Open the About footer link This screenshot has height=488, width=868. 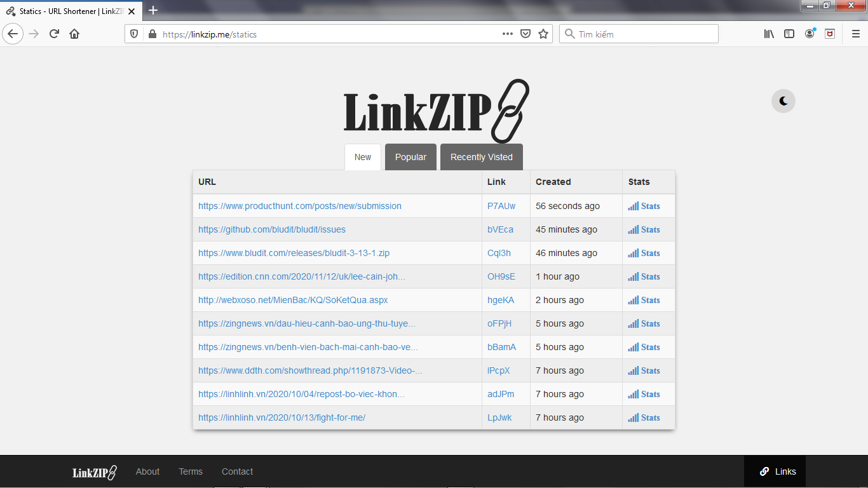click(x=147, y=471)
